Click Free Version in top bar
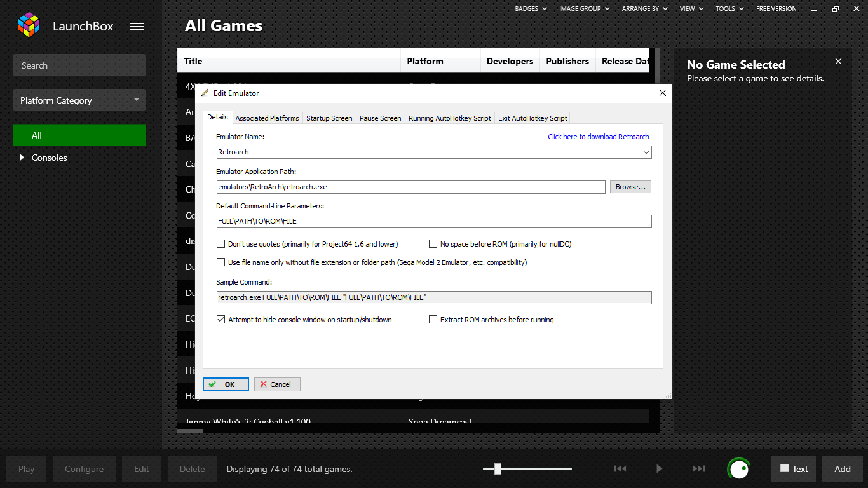 776,9
